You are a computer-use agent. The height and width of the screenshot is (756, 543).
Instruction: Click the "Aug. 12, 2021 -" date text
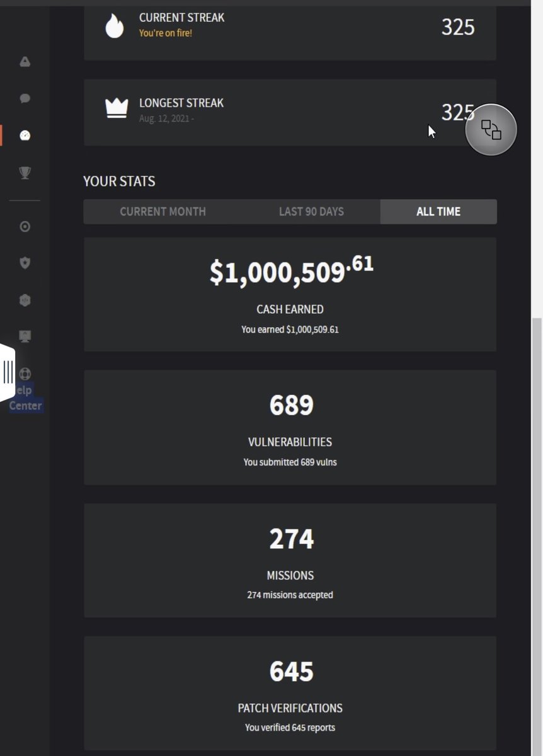click(x=166, y=118)
